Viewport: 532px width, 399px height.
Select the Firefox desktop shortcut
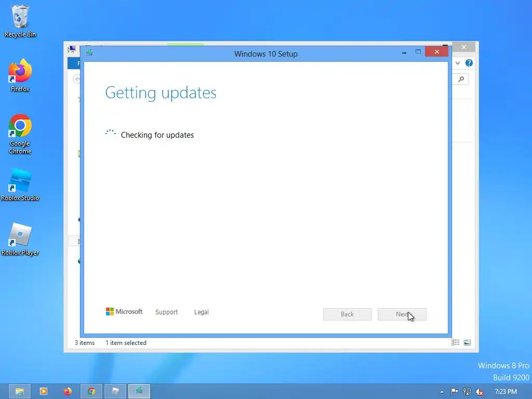click(x=20, y=75)
